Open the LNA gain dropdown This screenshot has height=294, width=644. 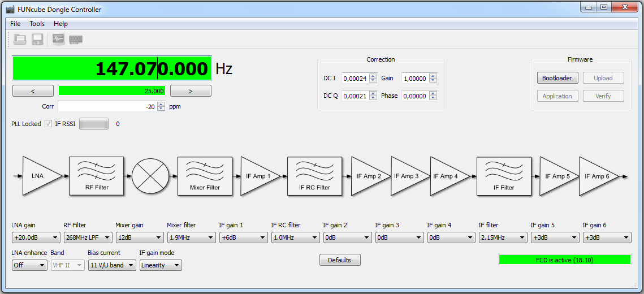(x=36, y=237)
